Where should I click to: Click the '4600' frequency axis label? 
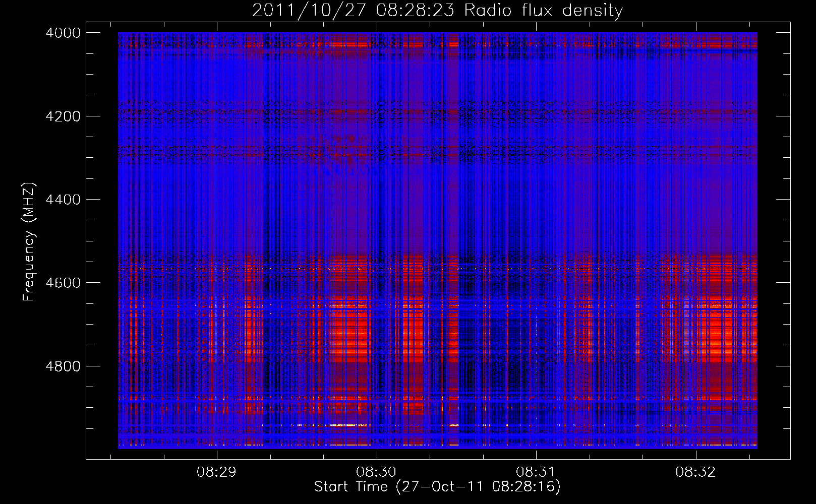(x=63, y=283)
